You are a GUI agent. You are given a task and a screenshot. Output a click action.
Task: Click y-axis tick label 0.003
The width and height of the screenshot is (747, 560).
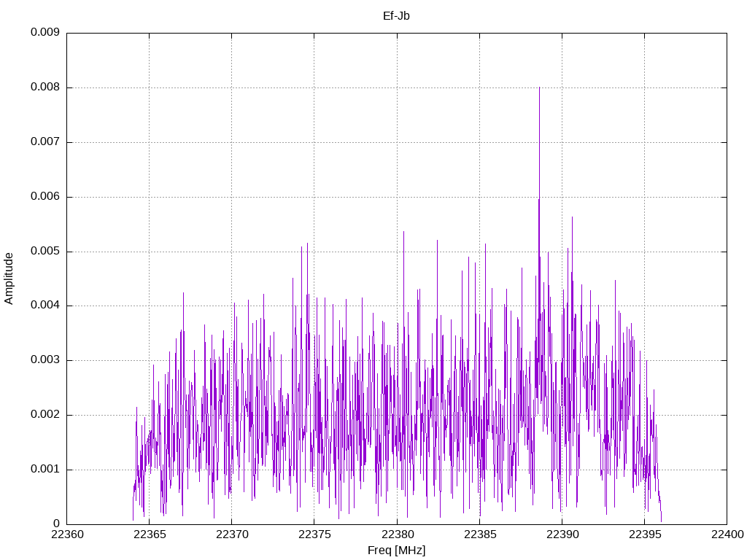click(45, 360)
